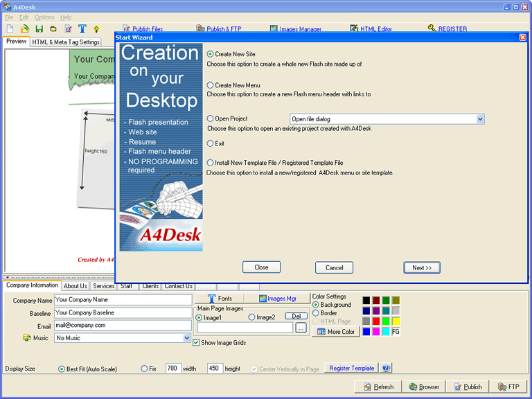
Task: Click the green floppy disk save icon
Action: pyautogui.click(x=39, y=29)
